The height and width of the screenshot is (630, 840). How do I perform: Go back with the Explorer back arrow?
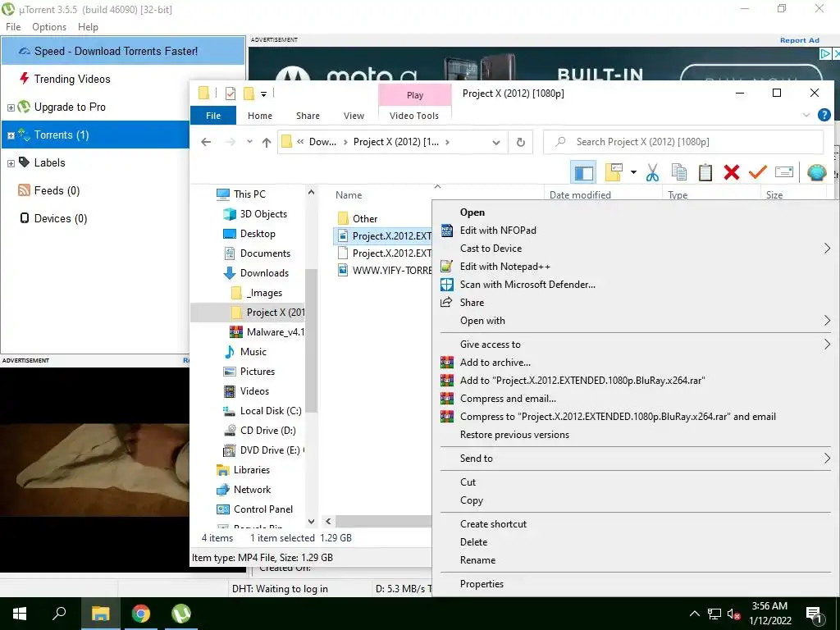click(x=206, y=142)
